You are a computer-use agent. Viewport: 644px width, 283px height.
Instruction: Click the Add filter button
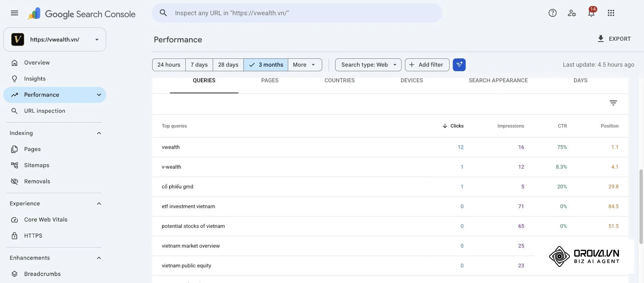pos(427,65)
